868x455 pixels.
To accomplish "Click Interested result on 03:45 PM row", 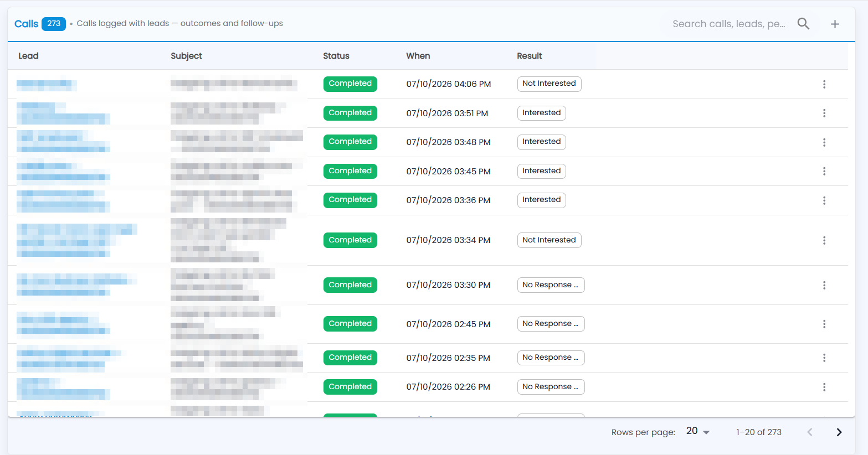I will 541,171.
